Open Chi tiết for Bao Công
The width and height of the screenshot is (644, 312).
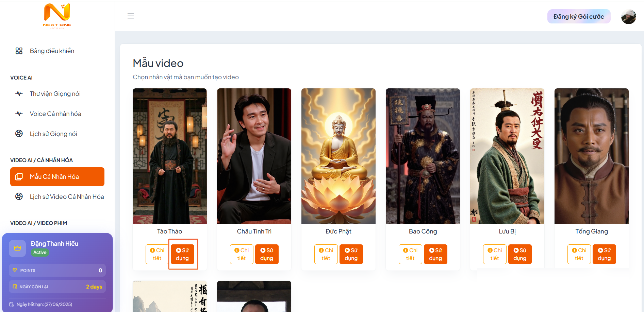coord(410,254)
